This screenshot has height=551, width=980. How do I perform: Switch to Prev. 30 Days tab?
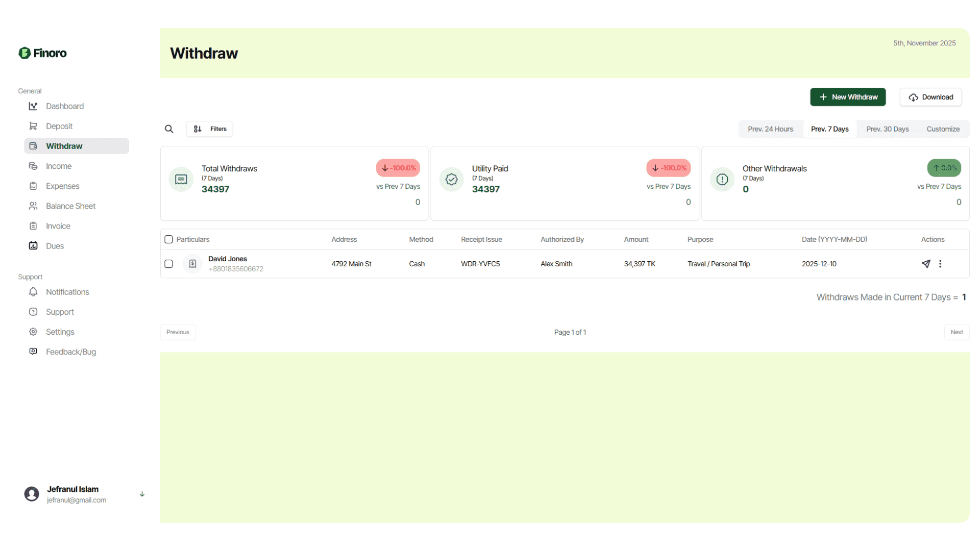tap(887, 129)
